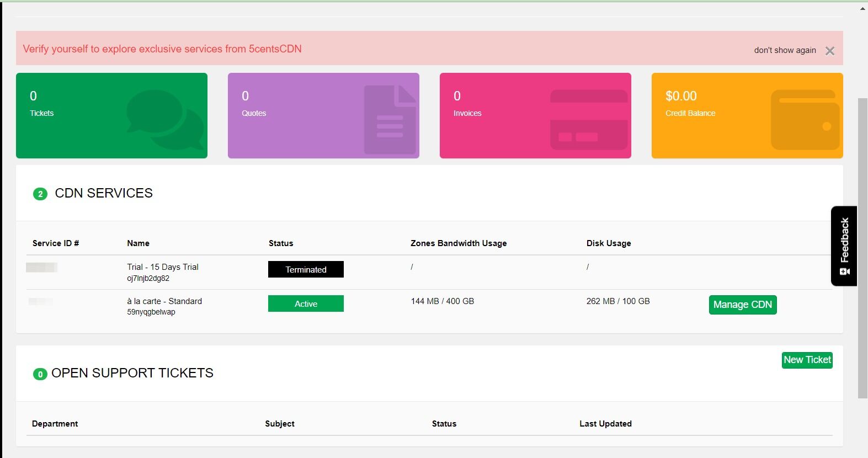
Task: Click the CDN SERVICES heading
Action: [x=104, y=193]
